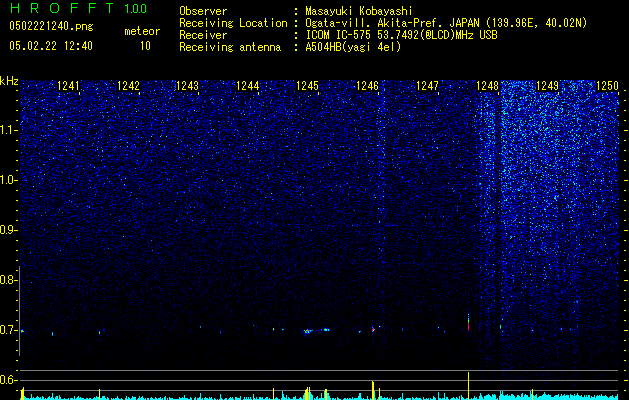Image resolution: width=629 pixels, height=400 pixels.
Task: Click the 1241 time marker
Action: 68,86
